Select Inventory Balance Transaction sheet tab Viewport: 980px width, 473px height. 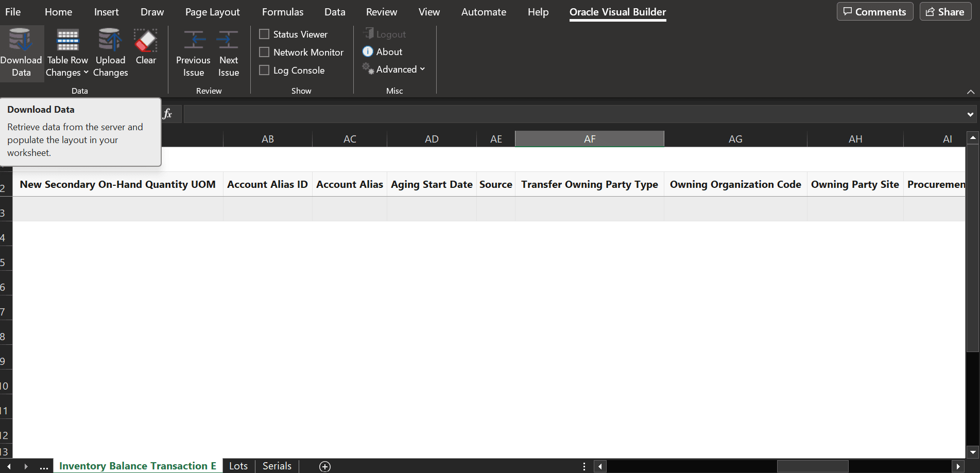coord(137,466)
